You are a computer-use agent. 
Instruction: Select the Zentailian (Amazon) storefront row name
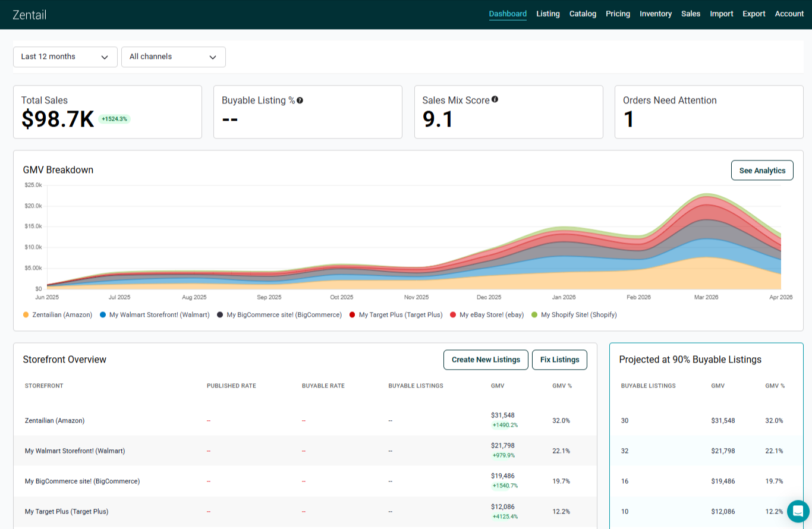(55, 421)
